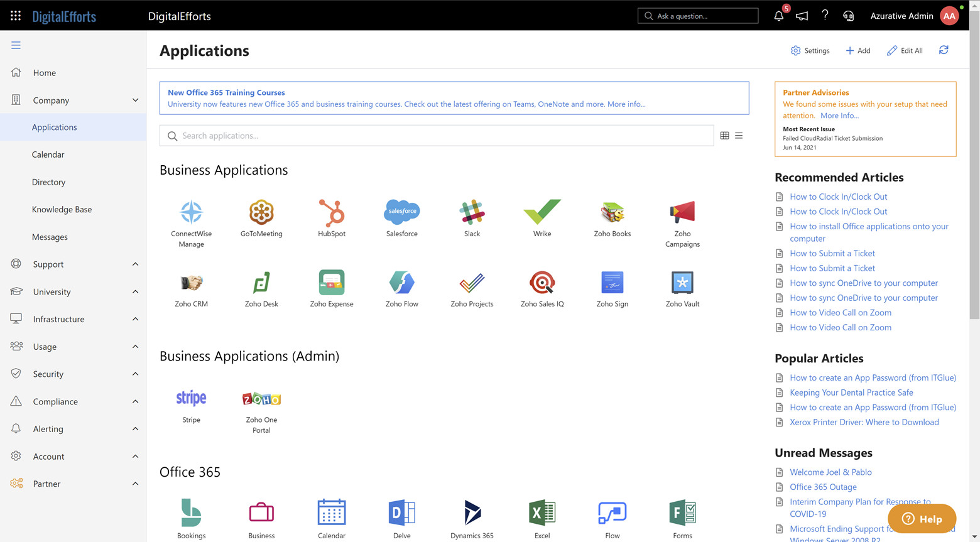Click the support headset icon
The width and height of the screenshot is (980, 542).
[848, 16]
